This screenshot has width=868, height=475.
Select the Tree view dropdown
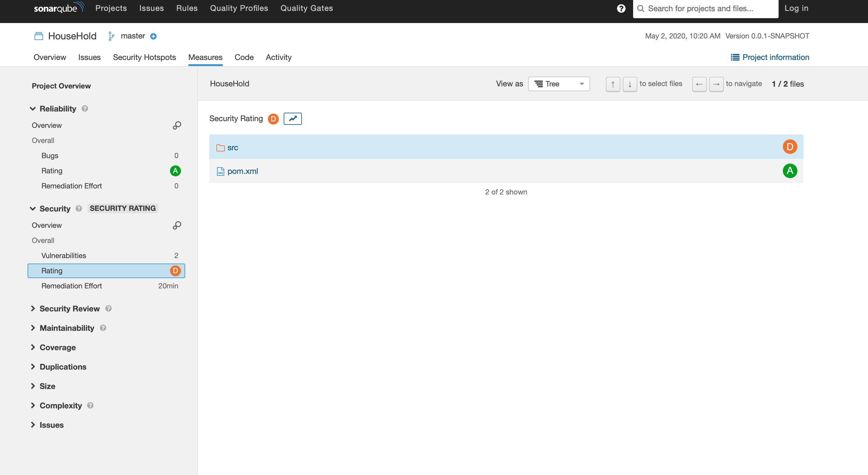pos(559,84)
